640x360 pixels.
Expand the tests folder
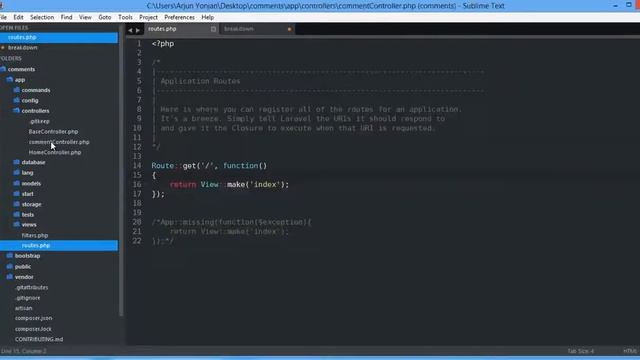tap(27, 214)
